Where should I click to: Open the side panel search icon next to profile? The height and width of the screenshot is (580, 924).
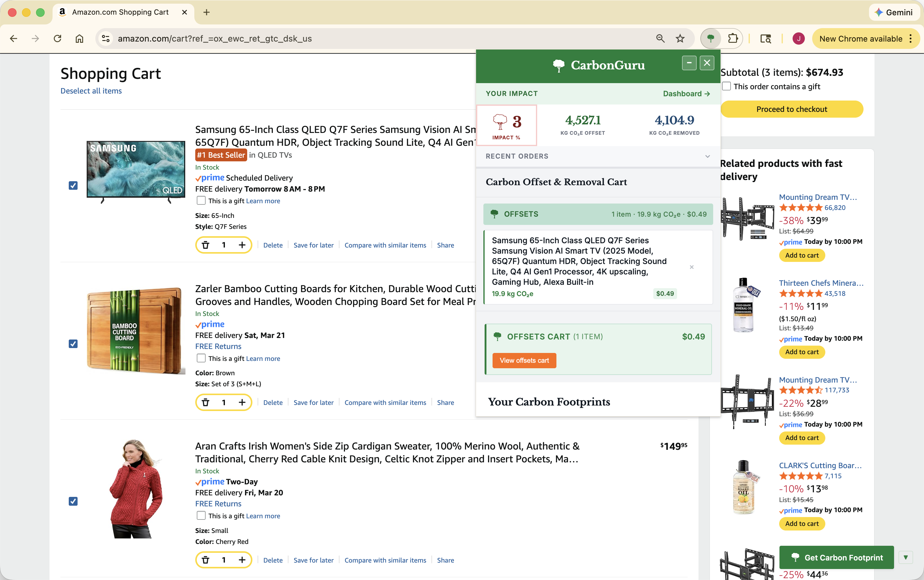tap(766, 39)
